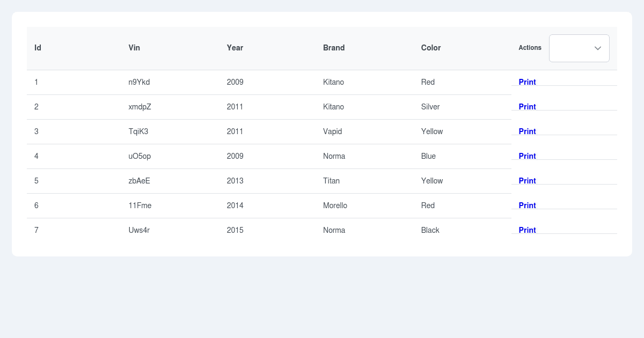Click the Year column header

click(235, 48)
